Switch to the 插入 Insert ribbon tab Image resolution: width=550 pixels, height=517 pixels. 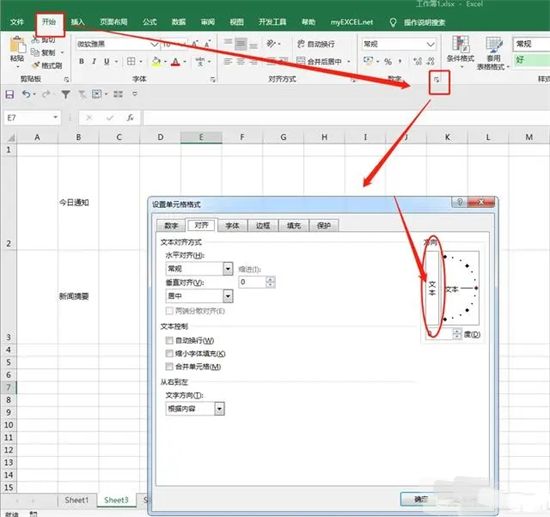pyautogui.click(x=78, y=22)
